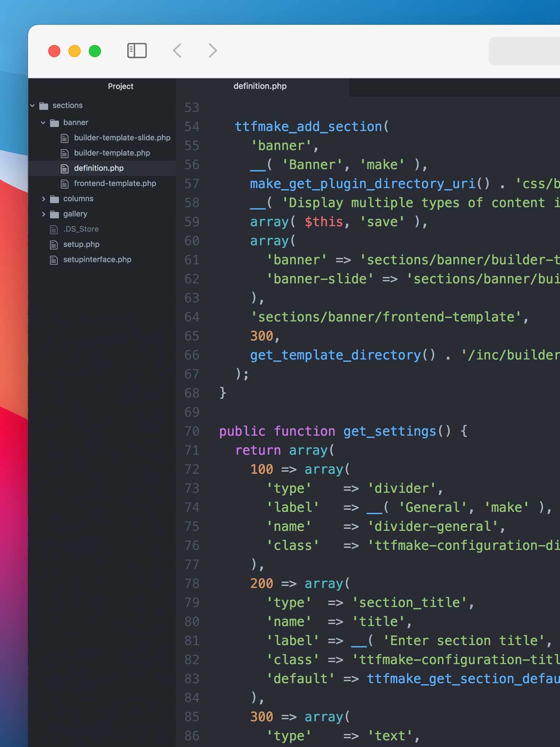The width and height of the screenshot is (560, 747).
Task: Click make_get_plugin_directory_uri on line 57
Action: (363, 184)
